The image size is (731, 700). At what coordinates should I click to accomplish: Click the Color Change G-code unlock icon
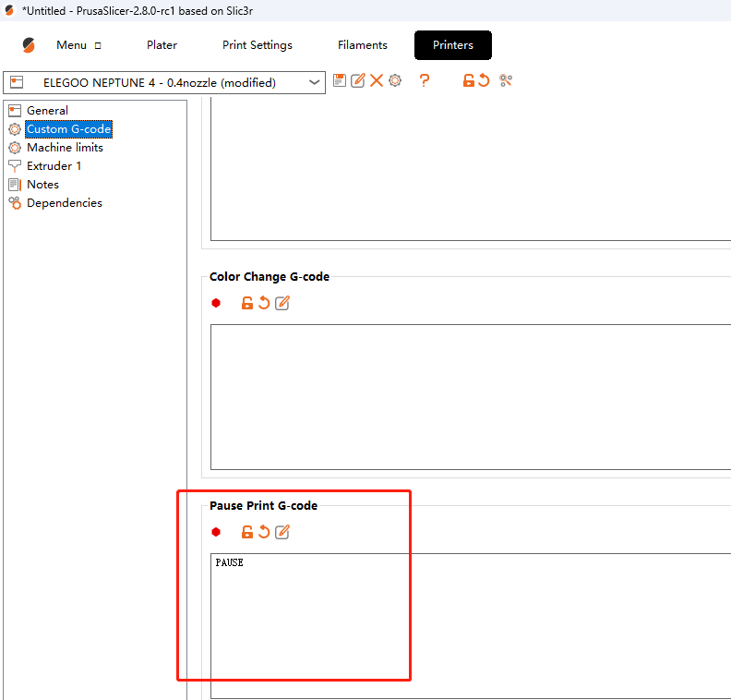[246, 303]
